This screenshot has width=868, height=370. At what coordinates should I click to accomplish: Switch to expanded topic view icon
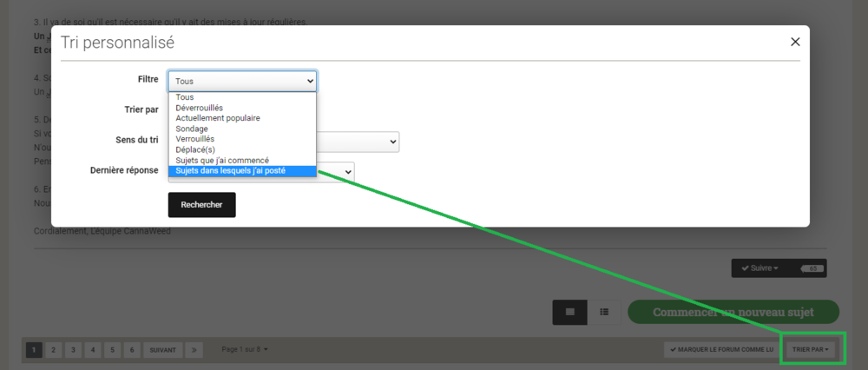tap(569, 313)
